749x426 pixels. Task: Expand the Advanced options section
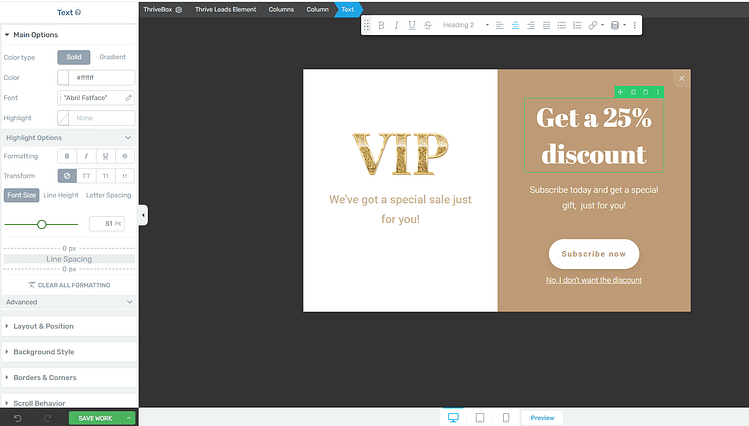[x=69, y=302]
